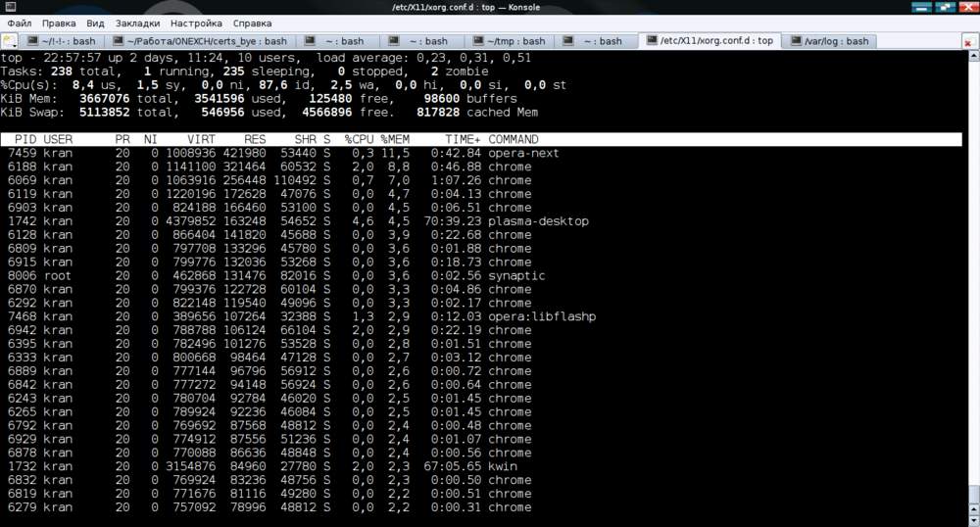Select the /etc/X11/xorg.conf.d : top tab

point(710,40)
